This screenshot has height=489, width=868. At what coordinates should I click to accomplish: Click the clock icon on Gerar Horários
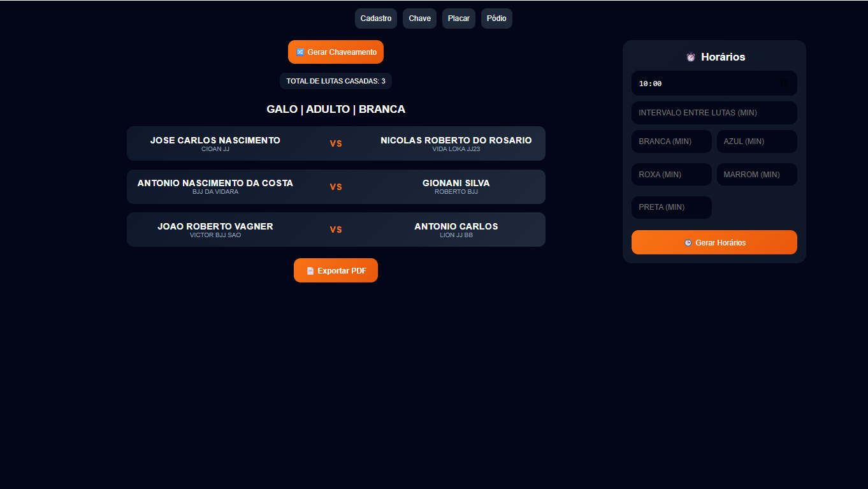click(x=688, y=243)
